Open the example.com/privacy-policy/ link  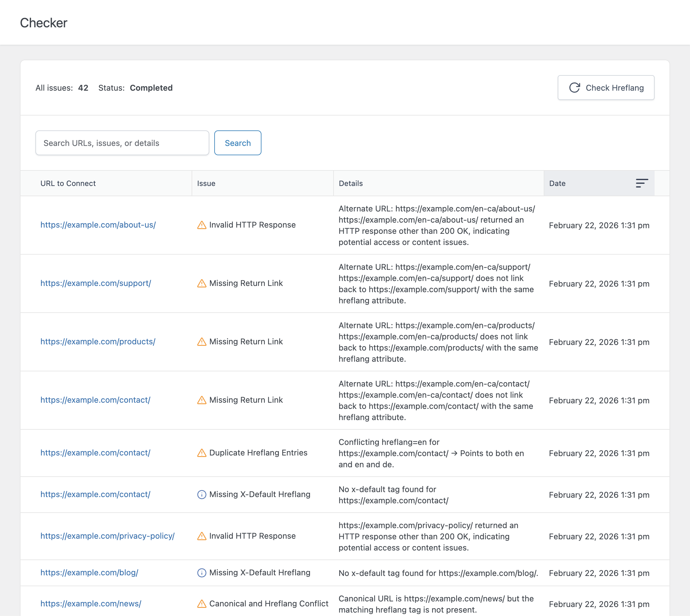click(107, 536)
